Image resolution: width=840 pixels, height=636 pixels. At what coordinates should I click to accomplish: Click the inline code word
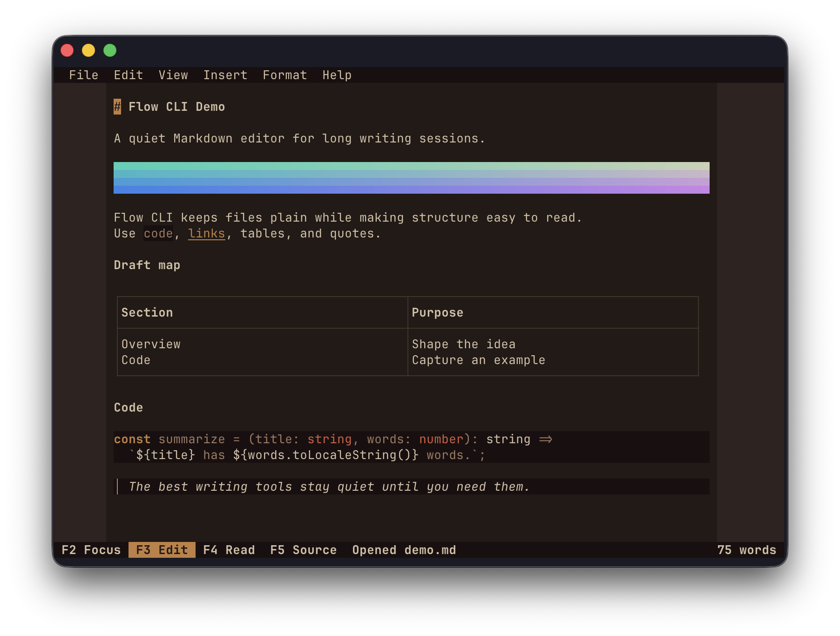click(x=158, y=233)
